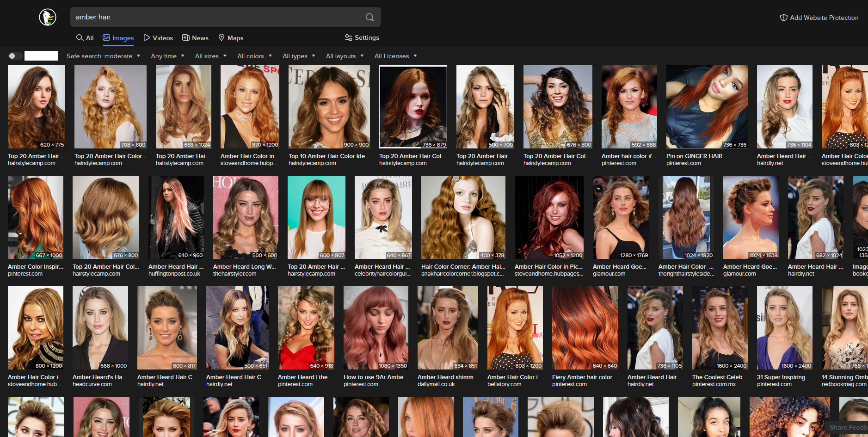Open the Any time filter dropdown
The height and width of the screenshot is (437, 868).
167,56
